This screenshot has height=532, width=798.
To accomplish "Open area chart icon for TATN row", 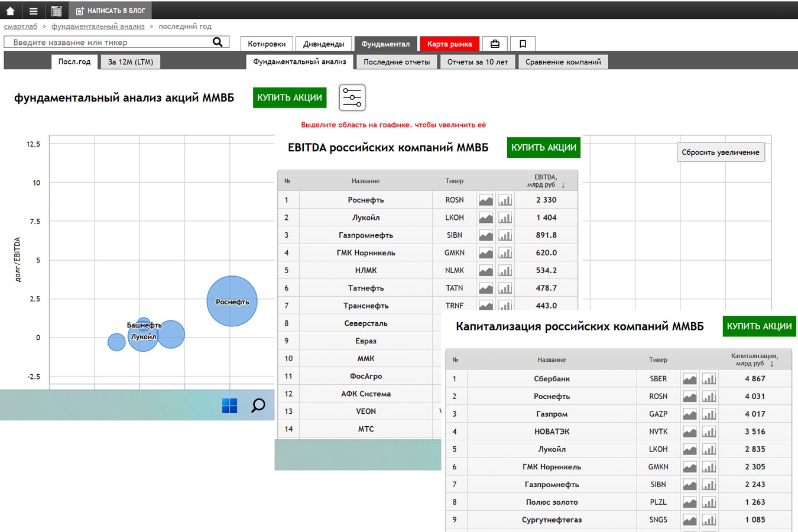I will point(486,288).
